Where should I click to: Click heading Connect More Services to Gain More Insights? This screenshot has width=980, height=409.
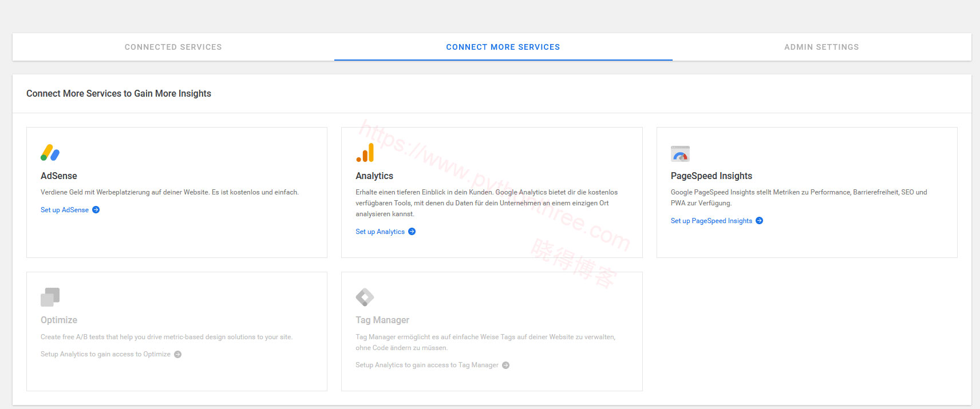coord(118,93)
